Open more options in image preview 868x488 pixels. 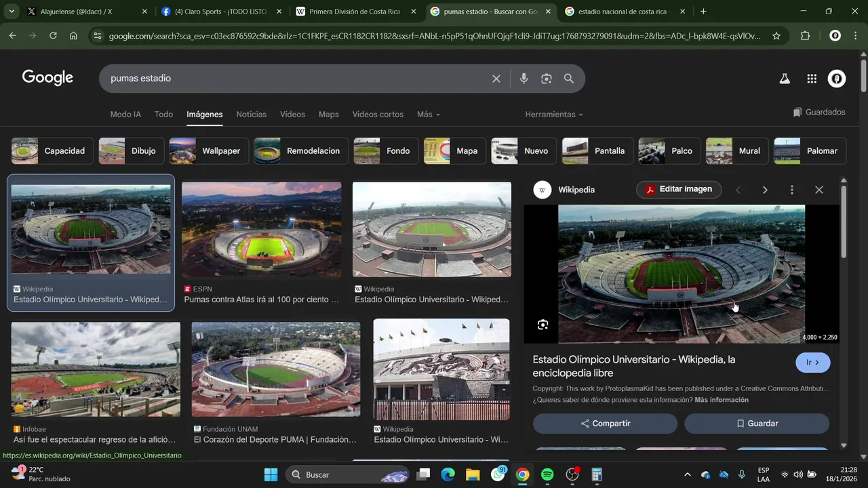pyautogui.click(x=791, y=190)
